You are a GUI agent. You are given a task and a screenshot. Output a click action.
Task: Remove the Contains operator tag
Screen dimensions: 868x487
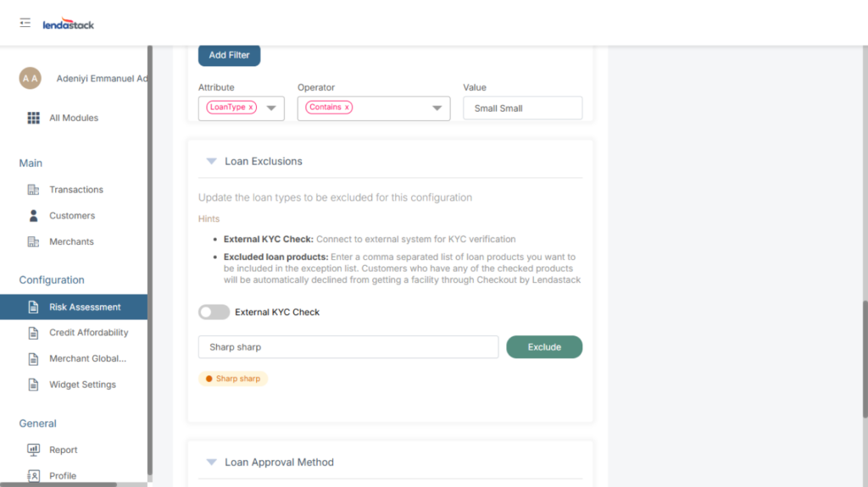[x=347, y=108]
